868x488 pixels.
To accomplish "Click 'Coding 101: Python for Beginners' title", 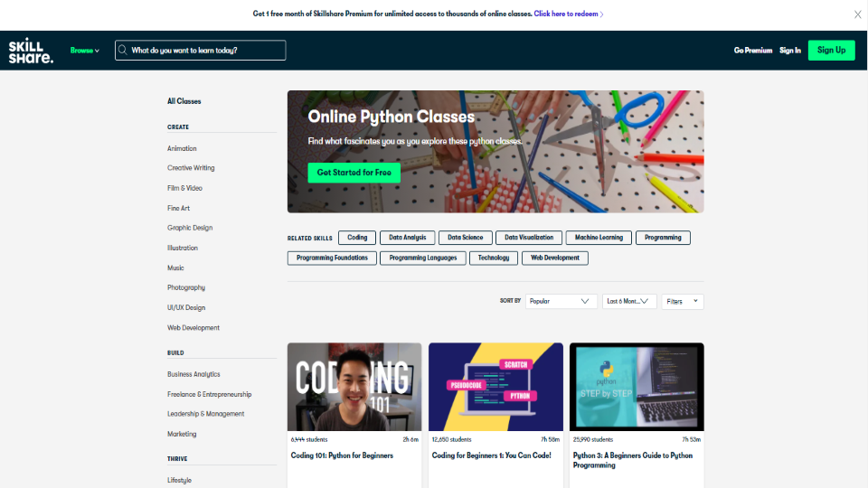I will click(x=342, y=455).
